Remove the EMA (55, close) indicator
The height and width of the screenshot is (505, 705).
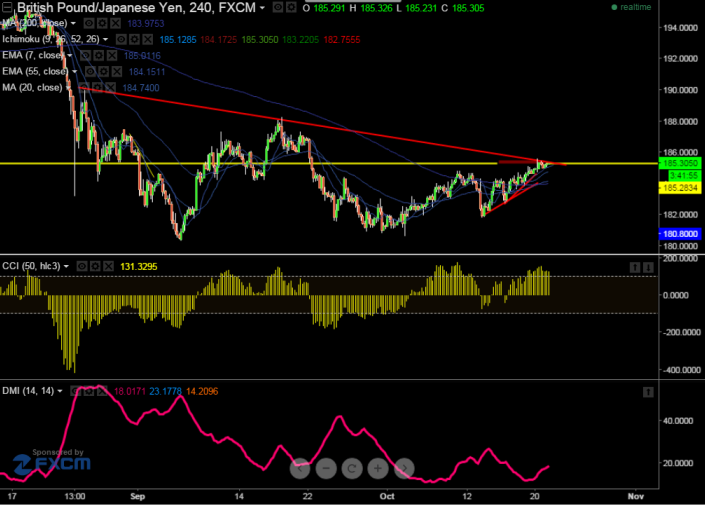(x=117, y=72)
